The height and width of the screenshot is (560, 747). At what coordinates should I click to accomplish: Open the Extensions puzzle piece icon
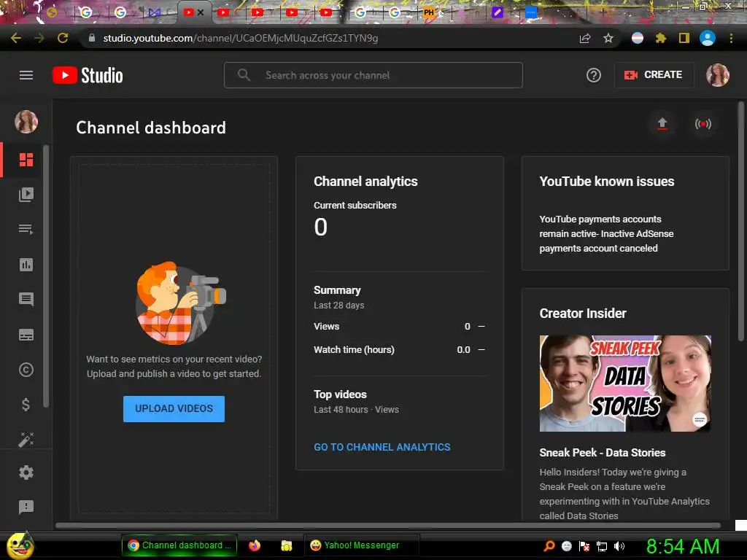(x=661, y=38)
